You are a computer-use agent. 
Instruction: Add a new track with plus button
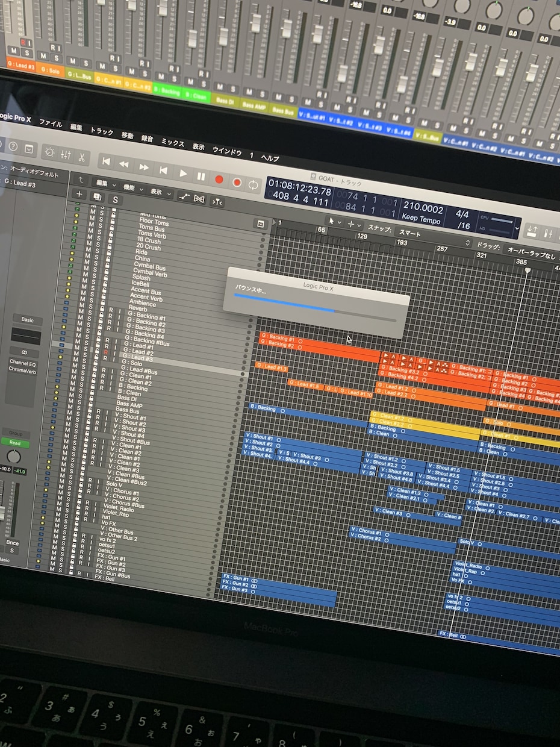[79, 194]
